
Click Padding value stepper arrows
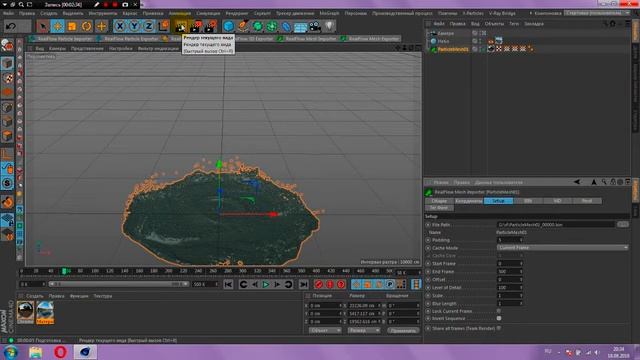(520, 240)
